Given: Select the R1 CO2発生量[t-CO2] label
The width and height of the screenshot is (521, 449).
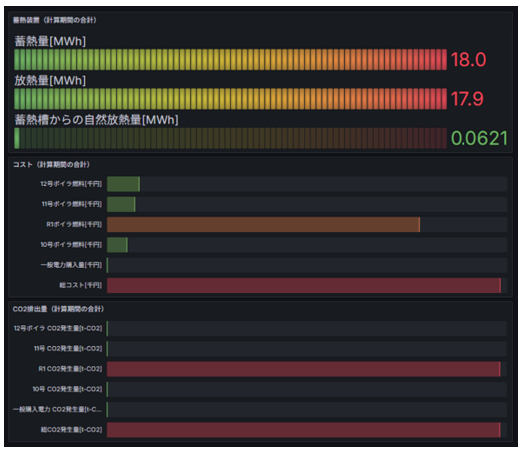Looking at the screenshot, I should (x=70, y=369).
